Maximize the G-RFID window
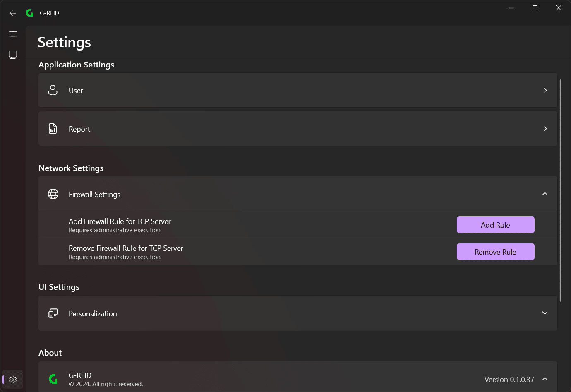The height and width of the screenshot is (392, 571). (x=535, y=8)
